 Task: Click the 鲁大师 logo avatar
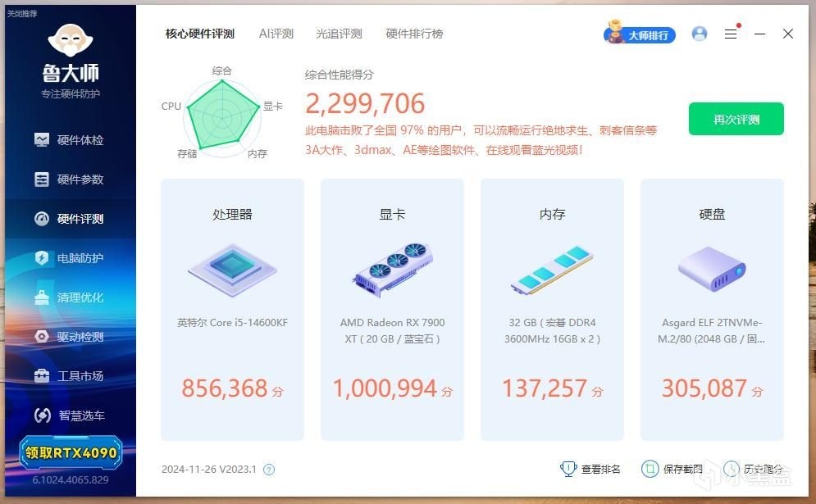(71, 40)
